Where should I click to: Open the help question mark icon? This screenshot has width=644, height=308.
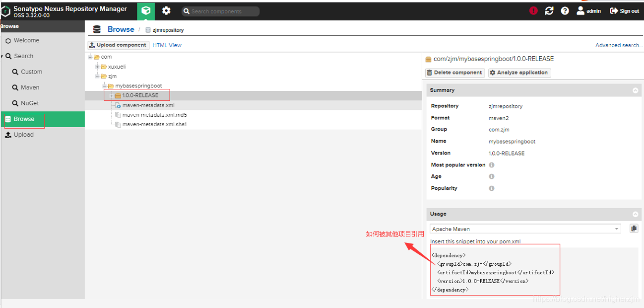click(x=565, y=10)
